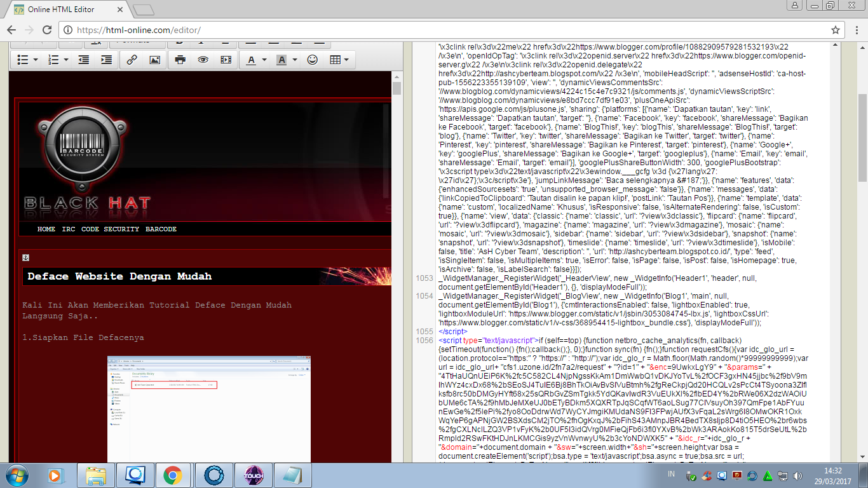
Task: Open Windows Media Player from taskbar
Action: pyautogui.click(x=57, y=475)
